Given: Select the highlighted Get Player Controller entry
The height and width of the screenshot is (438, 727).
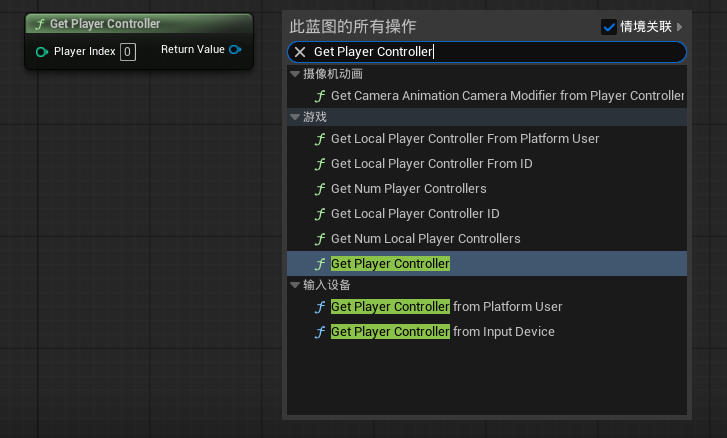Looking at the screenshot, I should [x=487, y=264].
